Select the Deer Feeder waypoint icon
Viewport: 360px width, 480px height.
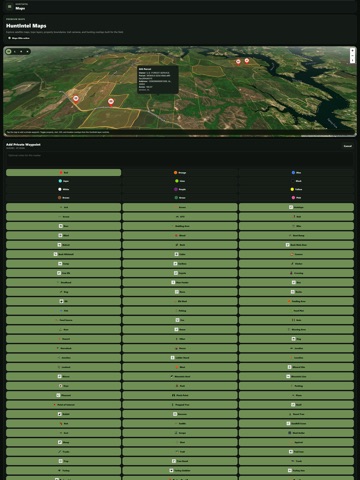click(180, 282)
